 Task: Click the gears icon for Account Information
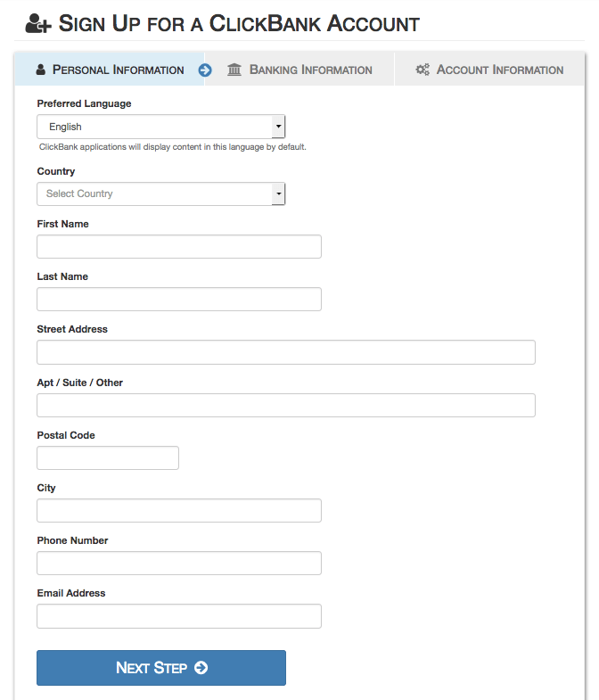tap(423, 70)
